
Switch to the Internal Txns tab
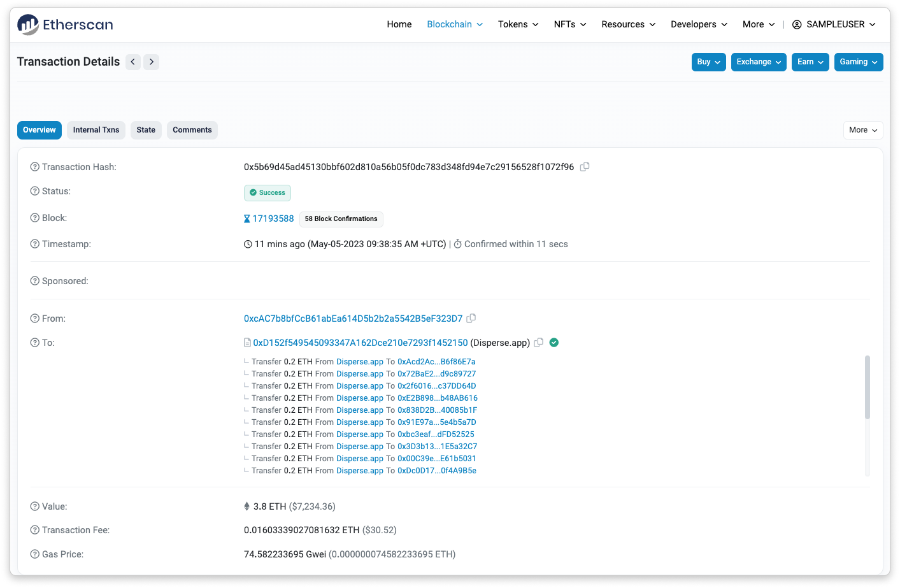pos(96,130)
